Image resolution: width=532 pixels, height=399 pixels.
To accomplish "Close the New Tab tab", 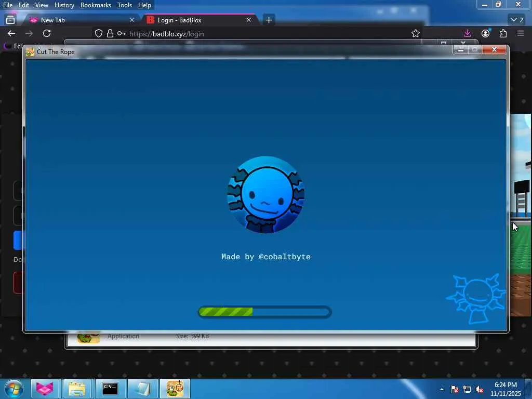I will tap(132, 20).
